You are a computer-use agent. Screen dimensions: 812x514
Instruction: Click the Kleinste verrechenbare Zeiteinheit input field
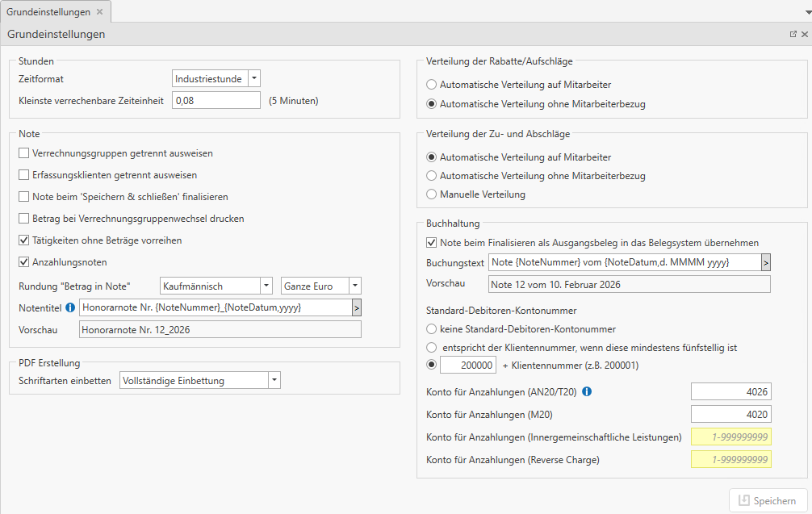[x=216, y=101]
